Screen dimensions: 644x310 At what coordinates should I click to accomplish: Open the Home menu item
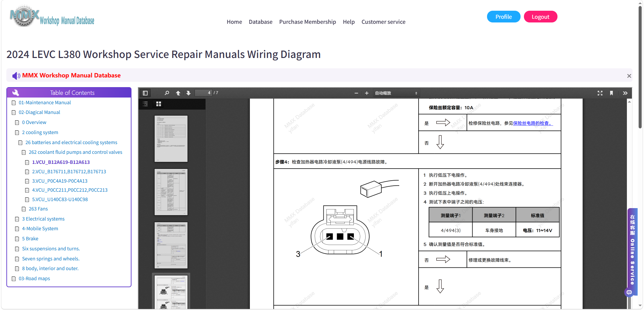point(234,22)
